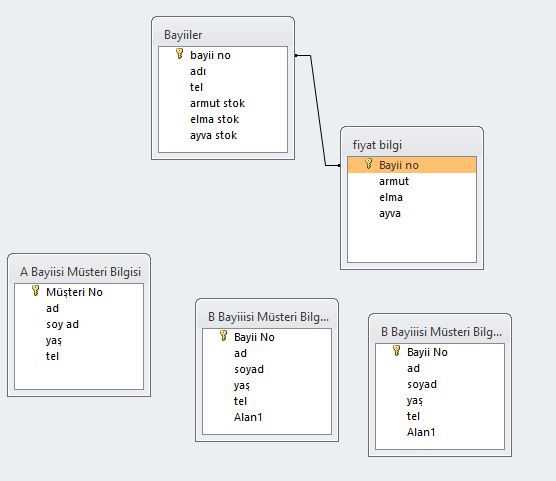The height and width of the screenshot is (481, 556).
Task: Click the key icon next to Müşteri No
Action: [x=35, y=291]
